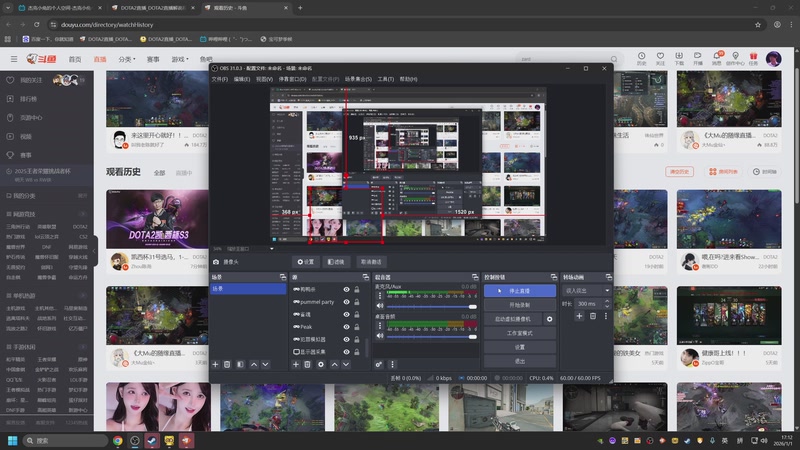Screen dimensions: 800x450
Task: Add a transition with the plus icon
Action: pyautogui.click(x=578, y=316)
